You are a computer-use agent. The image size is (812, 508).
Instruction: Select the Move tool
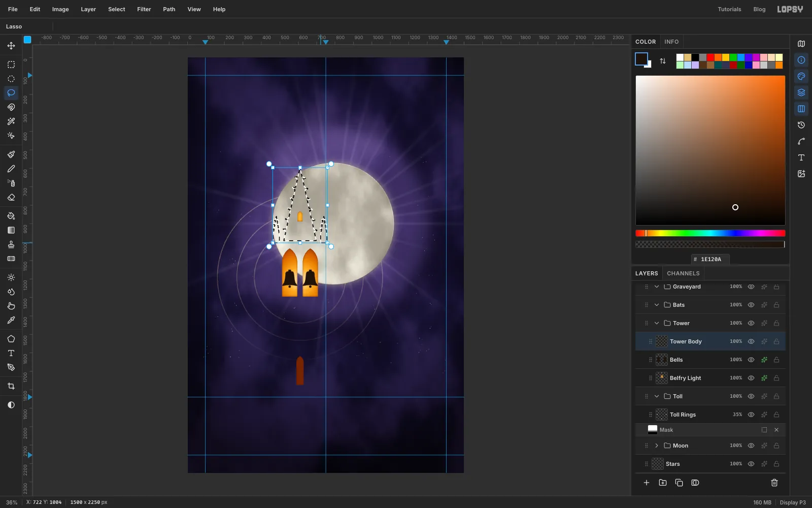pyautogui.click(x=11, y=46)
